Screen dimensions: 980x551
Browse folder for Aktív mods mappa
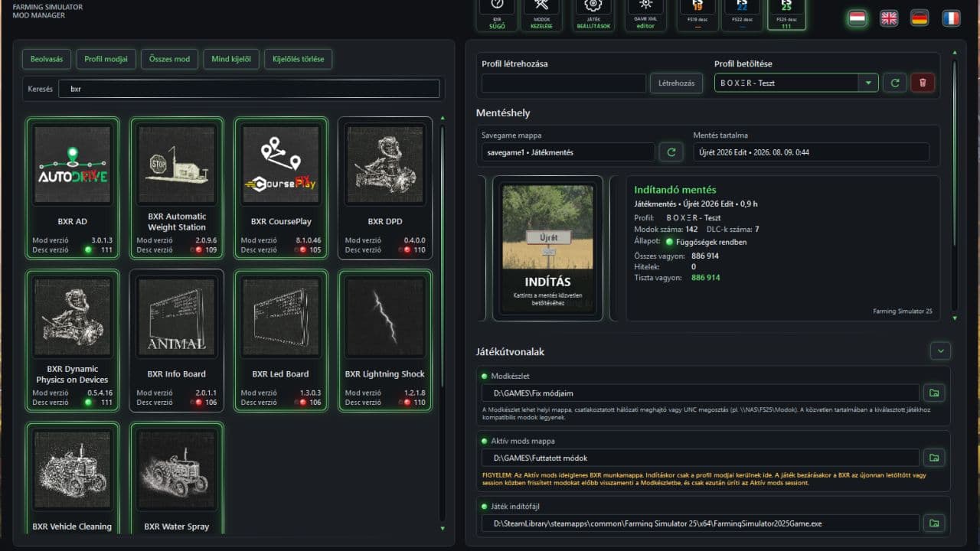(x=934, y=458)
